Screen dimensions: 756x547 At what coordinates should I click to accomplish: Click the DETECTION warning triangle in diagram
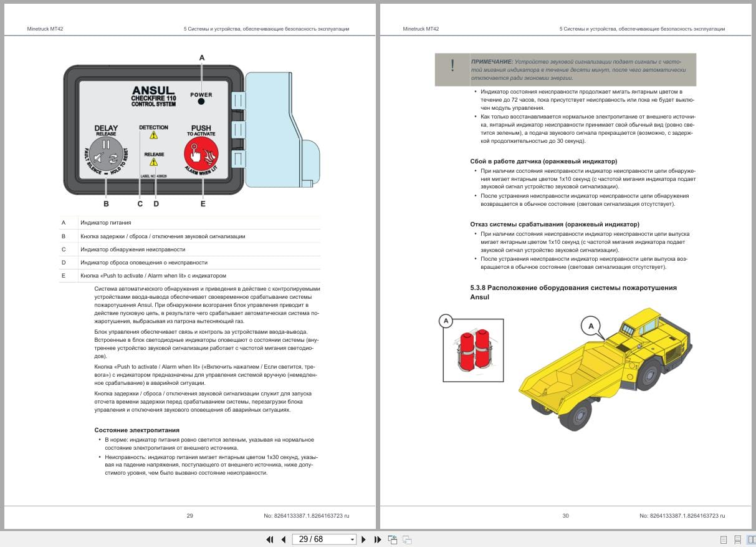pyautogui.click(x=154, y=135)
